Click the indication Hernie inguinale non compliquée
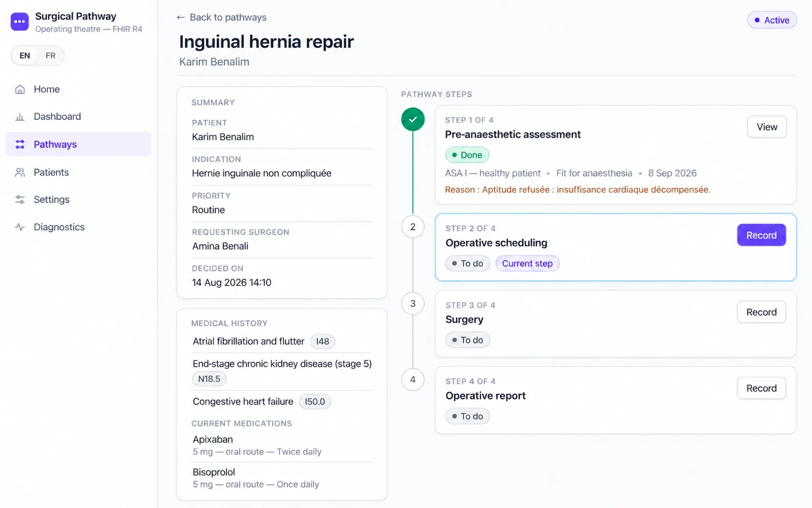 click(x=262, y=174)
